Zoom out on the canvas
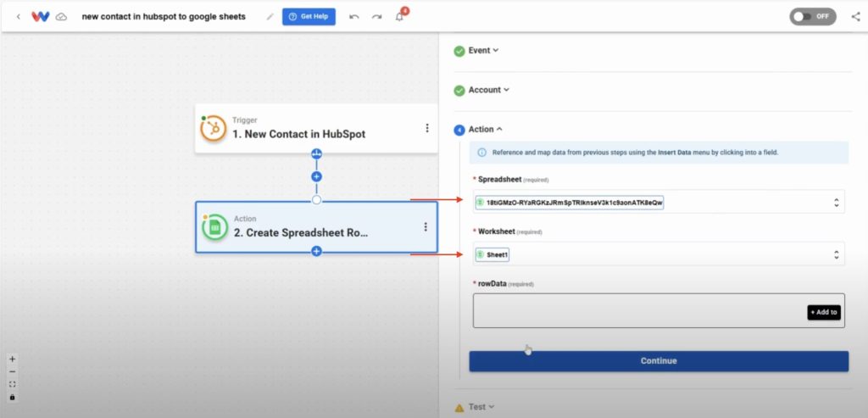The image size is (868, 418). (12, 371)
